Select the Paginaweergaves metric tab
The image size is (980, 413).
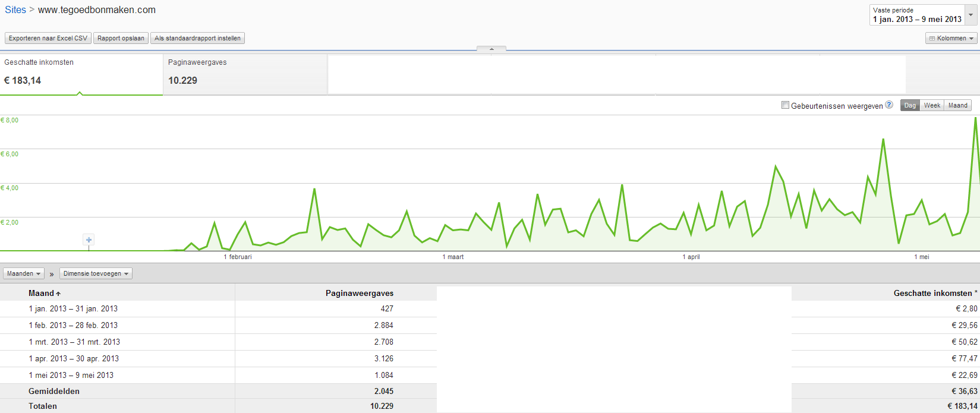(245, 74)
